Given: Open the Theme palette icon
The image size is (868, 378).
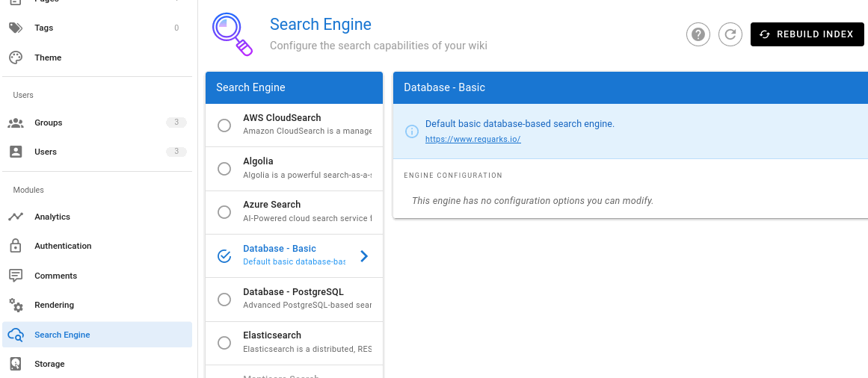Looking at the screenshot, I should 16,58.
